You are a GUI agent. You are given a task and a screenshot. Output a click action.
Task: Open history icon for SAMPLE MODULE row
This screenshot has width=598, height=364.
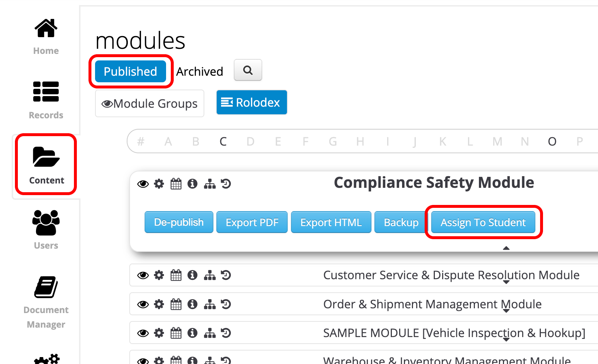[x=226, y=333]
